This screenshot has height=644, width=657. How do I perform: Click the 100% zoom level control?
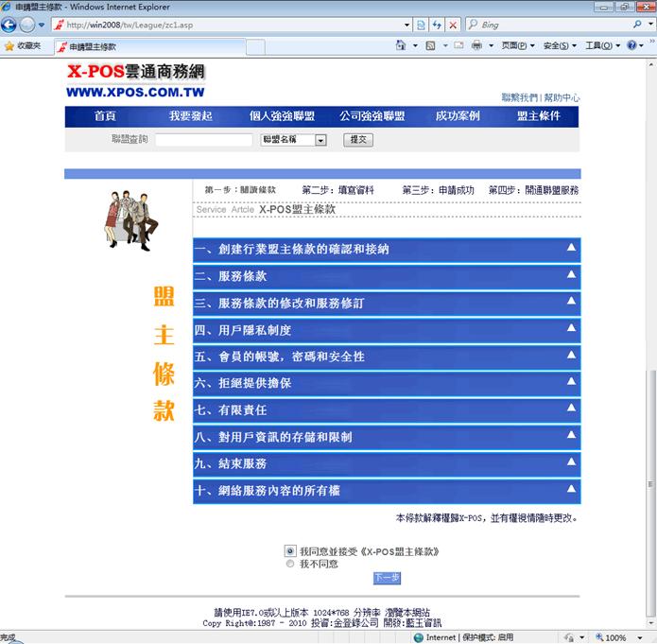[x=616, y=637]
